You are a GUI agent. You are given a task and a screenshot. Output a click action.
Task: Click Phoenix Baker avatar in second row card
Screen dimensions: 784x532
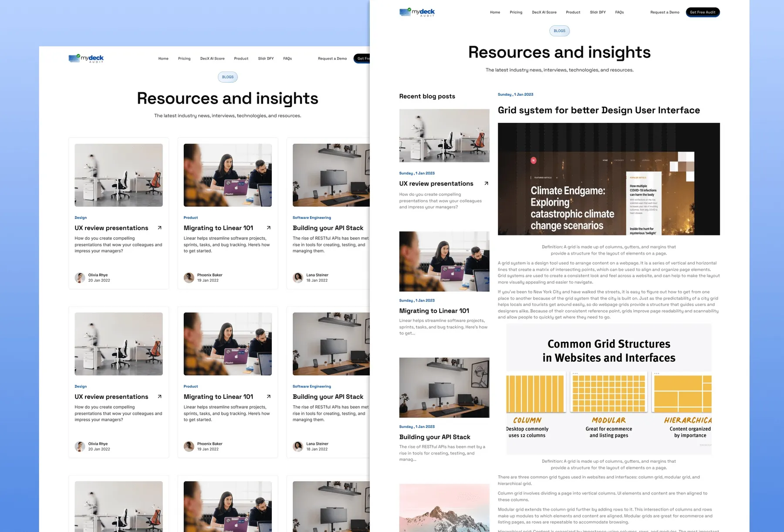189,446
